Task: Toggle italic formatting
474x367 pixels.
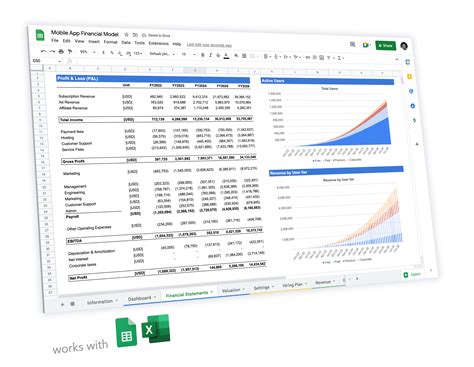Action: [210, 55]
